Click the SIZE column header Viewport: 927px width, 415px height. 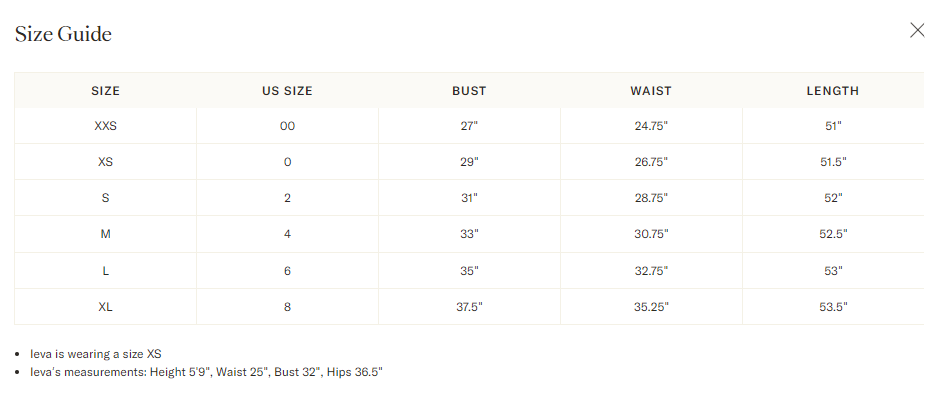click(x=105, y=91)
